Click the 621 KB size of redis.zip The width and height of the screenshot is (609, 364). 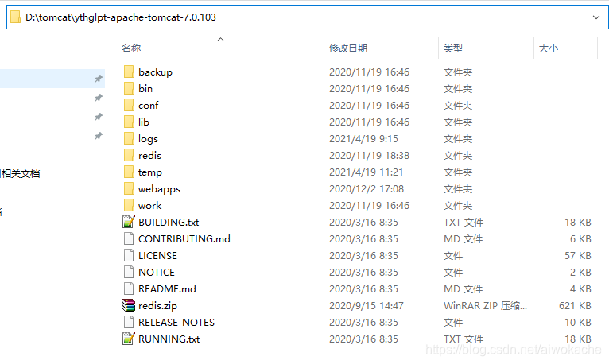(x=575, y=305)
